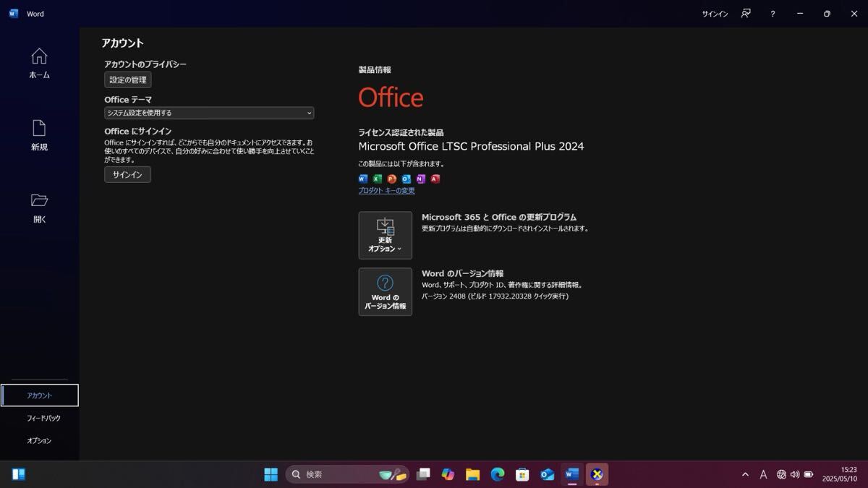Select the アカウント tab in the sidebar
This screenshot has width=868, height=488.
point(40,395)
